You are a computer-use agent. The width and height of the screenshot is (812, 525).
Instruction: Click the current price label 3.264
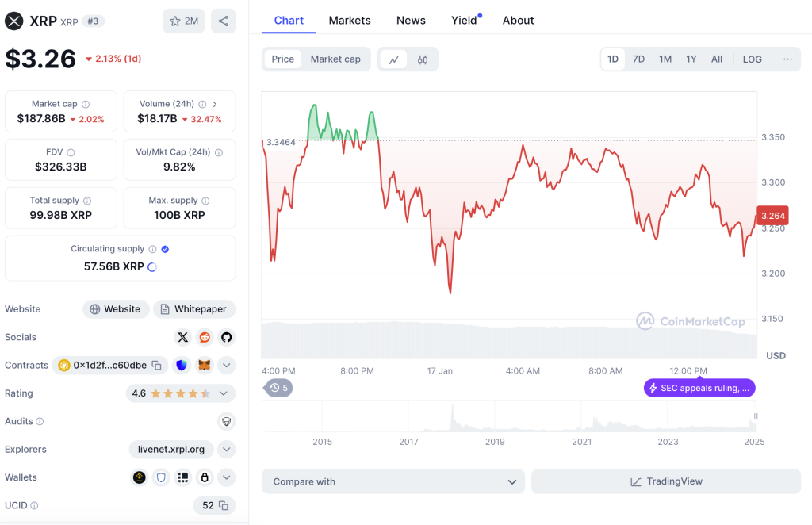[x=772, y=216]
